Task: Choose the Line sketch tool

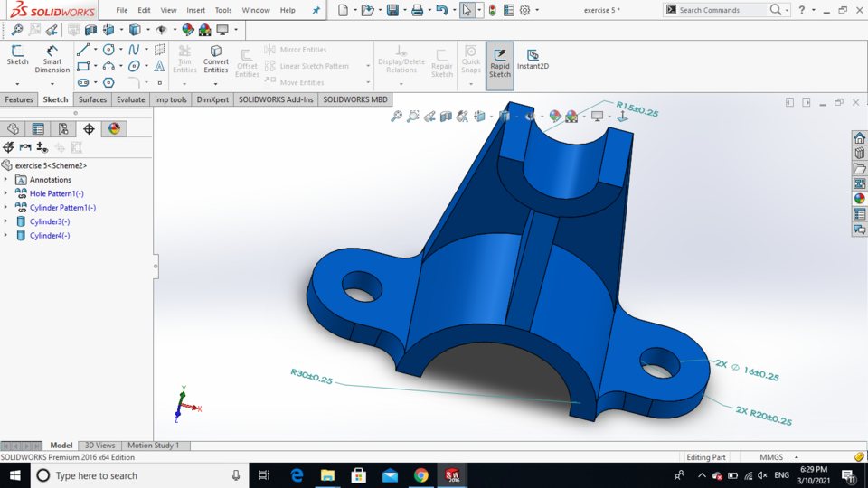Action: pos(83,50)
